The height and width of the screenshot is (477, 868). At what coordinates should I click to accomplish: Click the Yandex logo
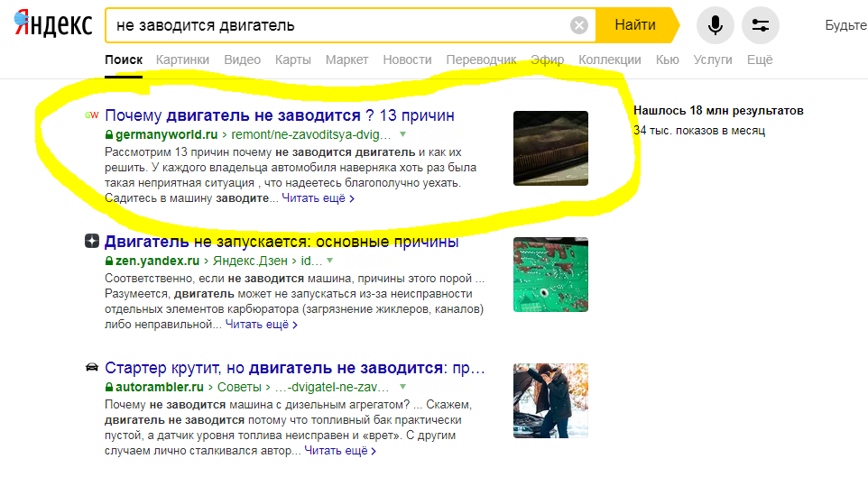point(53,23)
